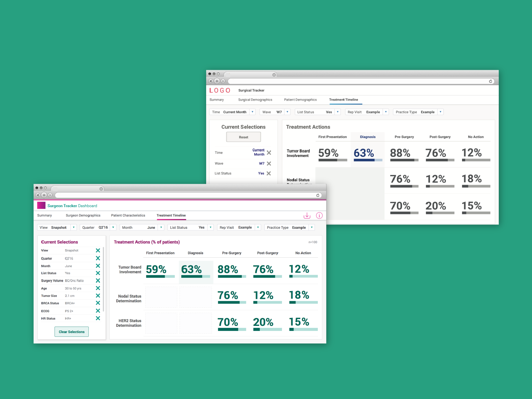Click the magenta Surgeon Tracker logo square
Viewport: 532px width, 399px height.
click(41, 205)
